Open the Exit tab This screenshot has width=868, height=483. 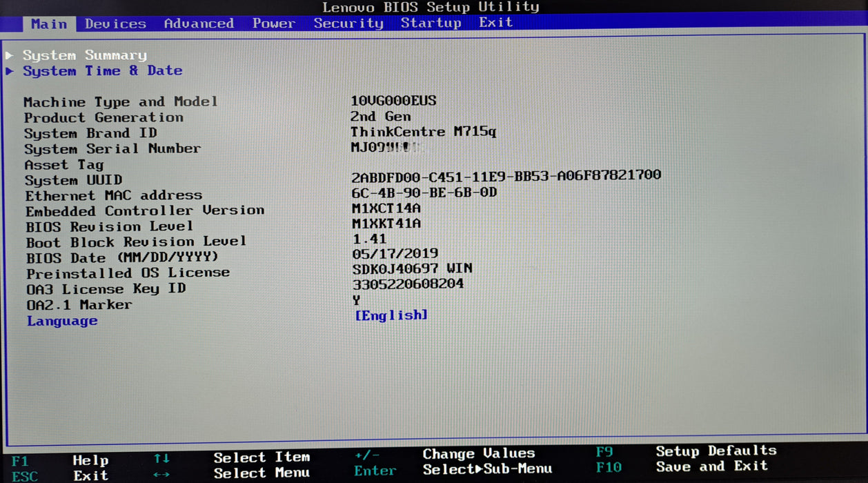[x=496, y=22]
